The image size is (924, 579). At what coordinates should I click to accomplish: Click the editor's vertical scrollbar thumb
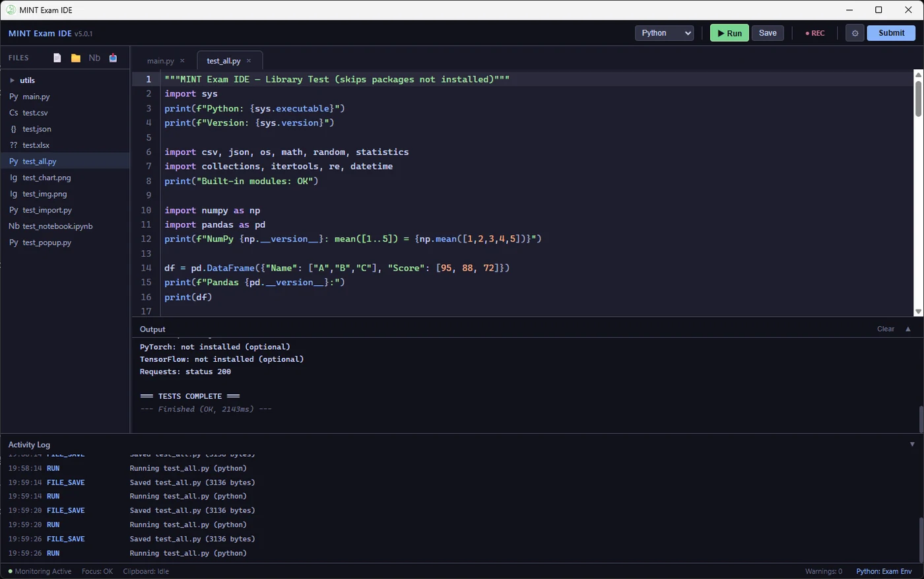918,99
